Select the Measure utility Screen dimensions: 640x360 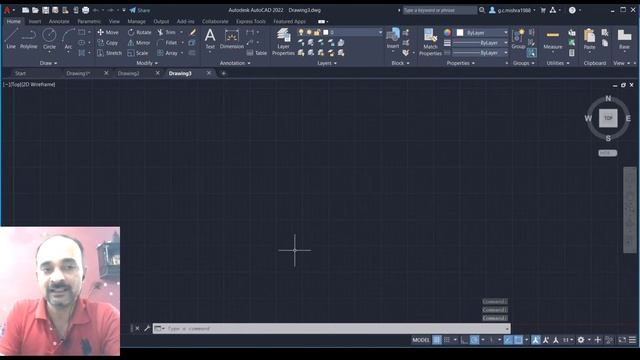coord(553,40)
